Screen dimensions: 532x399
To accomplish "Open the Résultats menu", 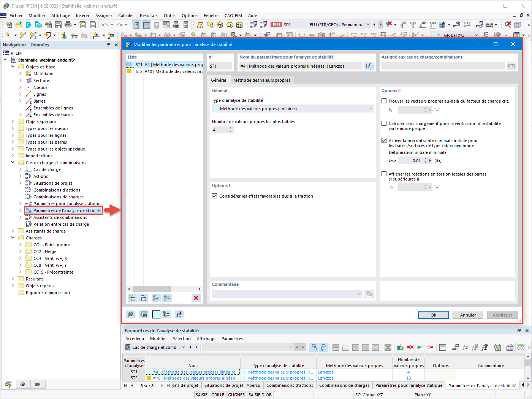I will click(x=149, y=16).
